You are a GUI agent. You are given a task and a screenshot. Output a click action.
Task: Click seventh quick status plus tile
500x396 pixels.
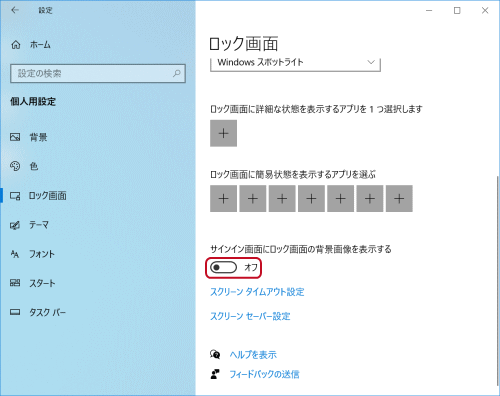tap(399, 199)
